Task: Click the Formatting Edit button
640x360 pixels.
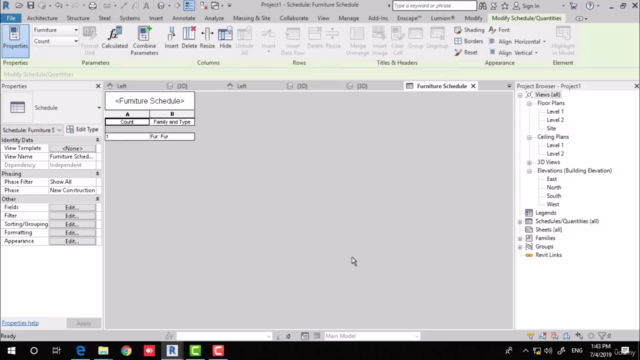Action: (x=72, y=233)
